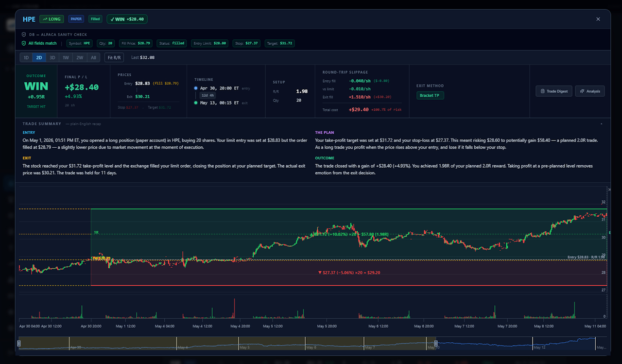
Task: Click the WIN +$28.40 badge
Action: 127,19
